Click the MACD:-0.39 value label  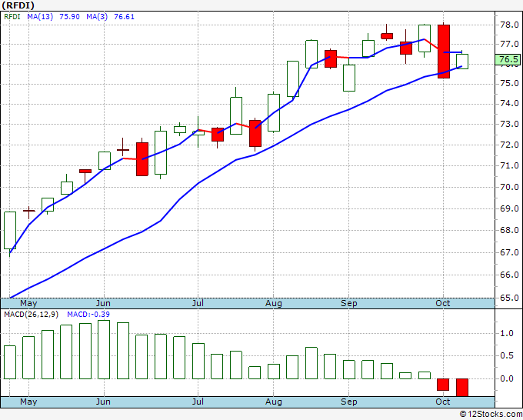tap(88, 315)
